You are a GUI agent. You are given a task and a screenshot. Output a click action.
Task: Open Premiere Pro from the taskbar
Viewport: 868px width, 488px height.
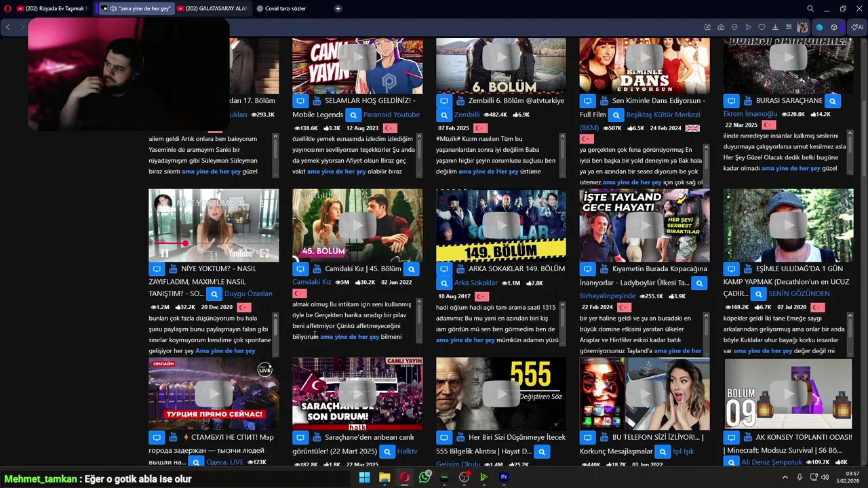point(504,477)
